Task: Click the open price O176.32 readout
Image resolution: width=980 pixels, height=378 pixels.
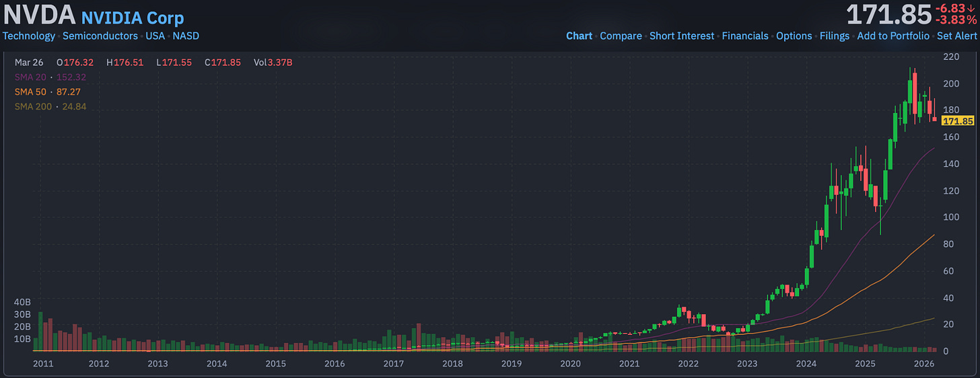Action: pyautogui.click(x=75, y=62)
